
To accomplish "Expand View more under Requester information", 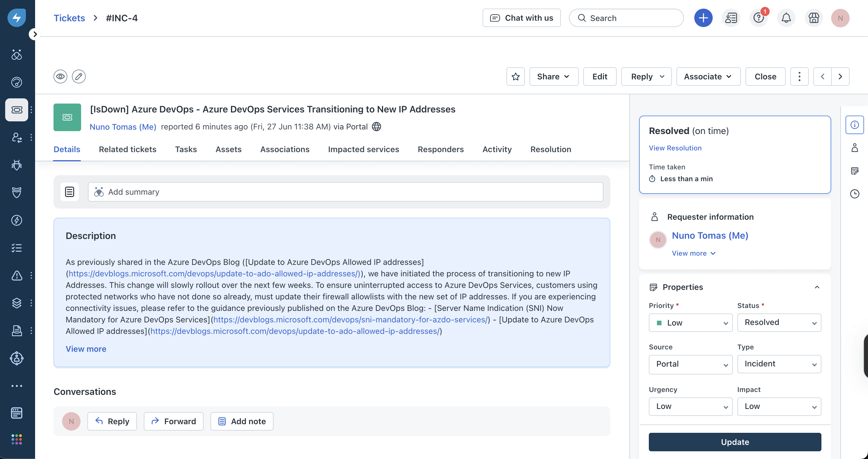I will tap(693, 253).
